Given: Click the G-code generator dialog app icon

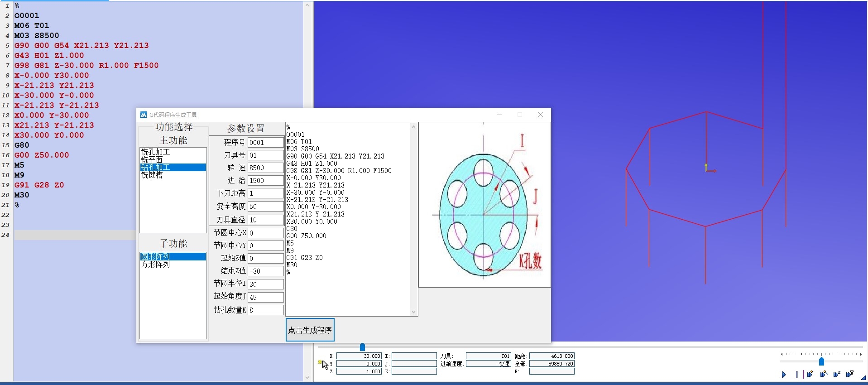Looking at the screenshot, I should coord(144,115).
